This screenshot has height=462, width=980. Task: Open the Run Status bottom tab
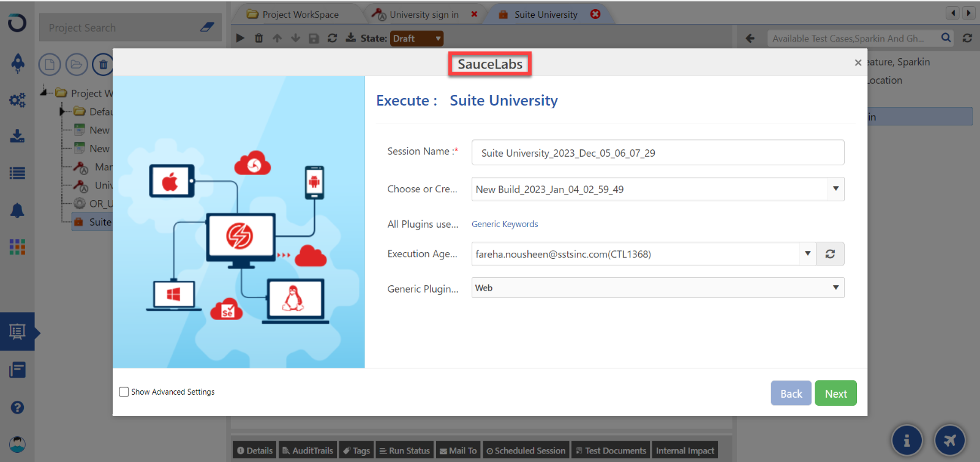pos(404,450)
